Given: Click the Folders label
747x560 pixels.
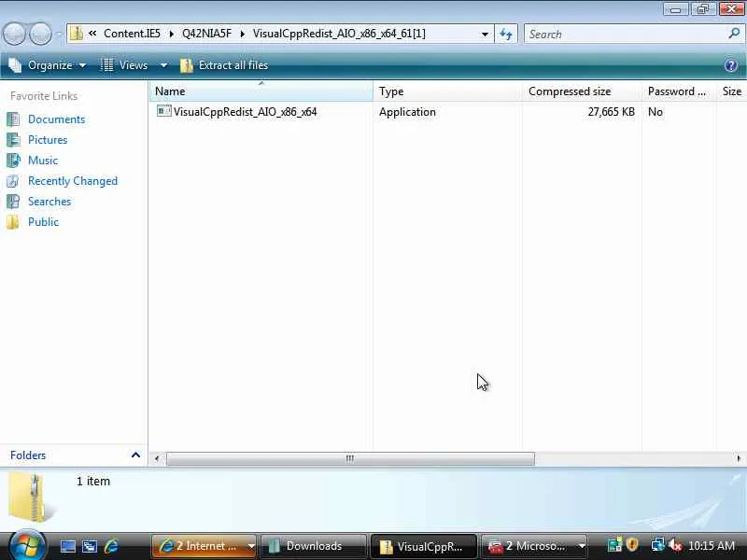Looking at the screenshot, I should point(28,455).
